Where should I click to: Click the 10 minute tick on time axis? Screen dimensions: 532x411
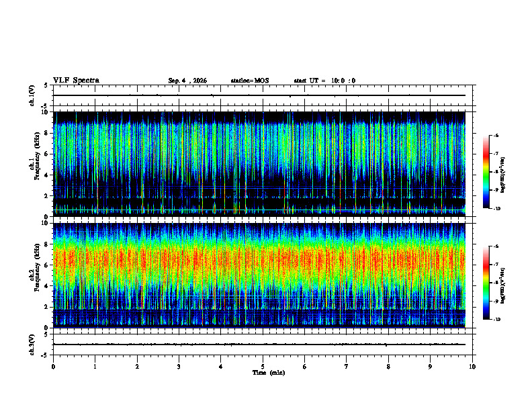[x=472, y=367]
